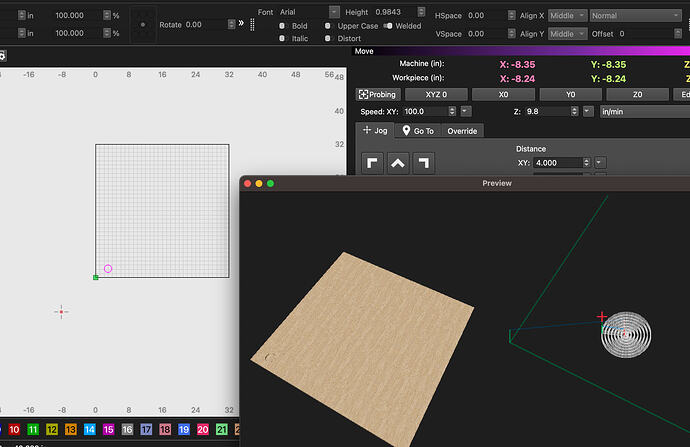Click the Speed XY value field
The width and height of the screenshot is (690, 447).
(x=425, y=111)
